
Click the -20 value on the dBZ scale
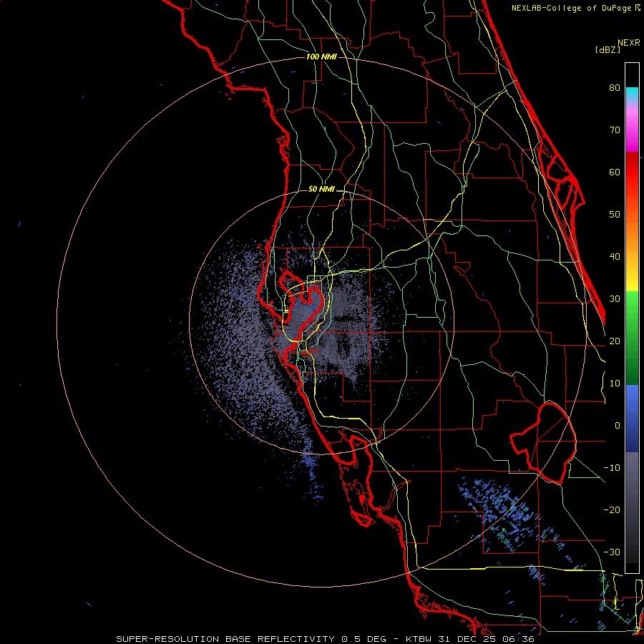pyautogui.click(x=612, y=509)
